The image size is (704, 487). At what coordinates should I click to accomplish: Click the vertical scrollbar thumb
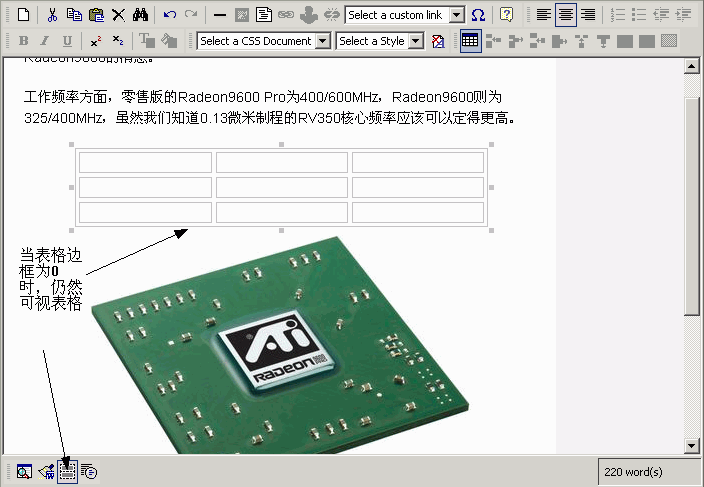click(x=691, y=206)
